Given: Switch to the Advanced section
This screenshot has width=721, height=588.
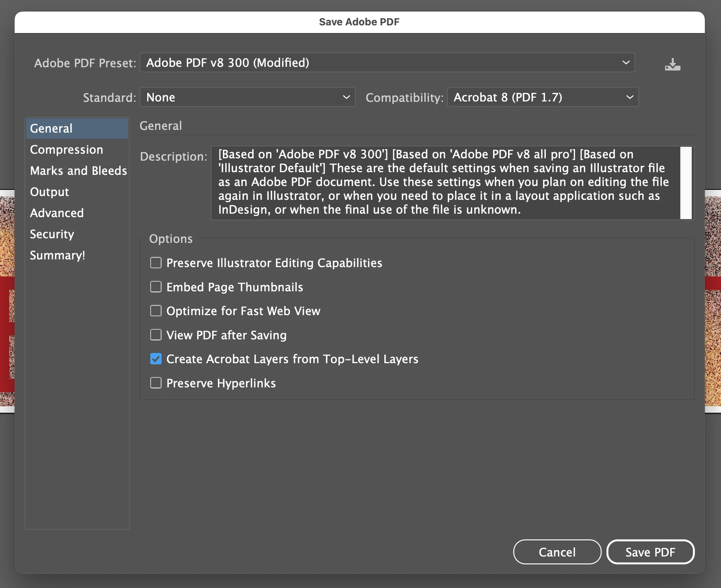Looking at the screenshot, I should tap(77, 213).
